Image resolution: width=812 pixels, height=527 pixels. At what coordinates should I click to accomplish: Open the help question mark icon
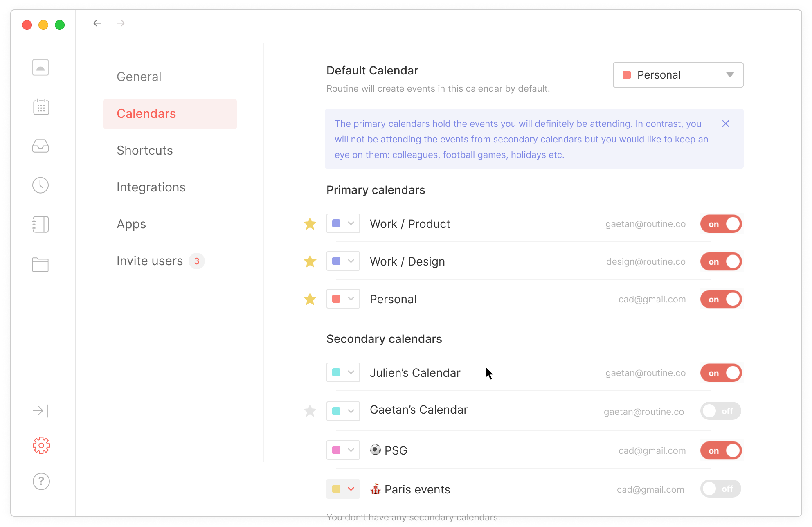point(41,481)
